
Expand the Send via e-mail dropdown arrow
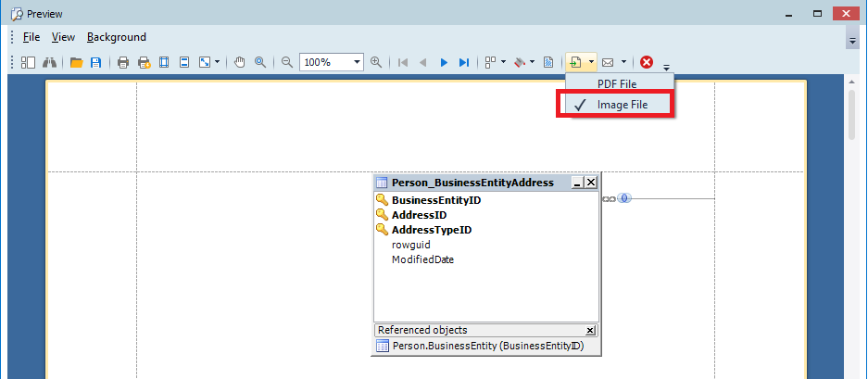(x=623, y=62)
